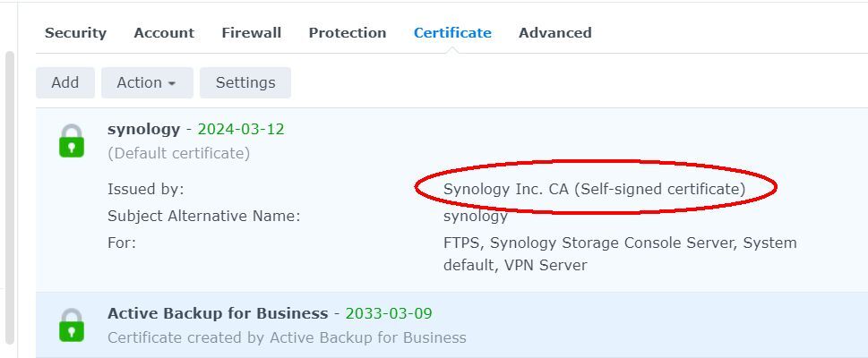Click the Subject Alternative Name value synology
868x358 pixels.
coord(476,216)
